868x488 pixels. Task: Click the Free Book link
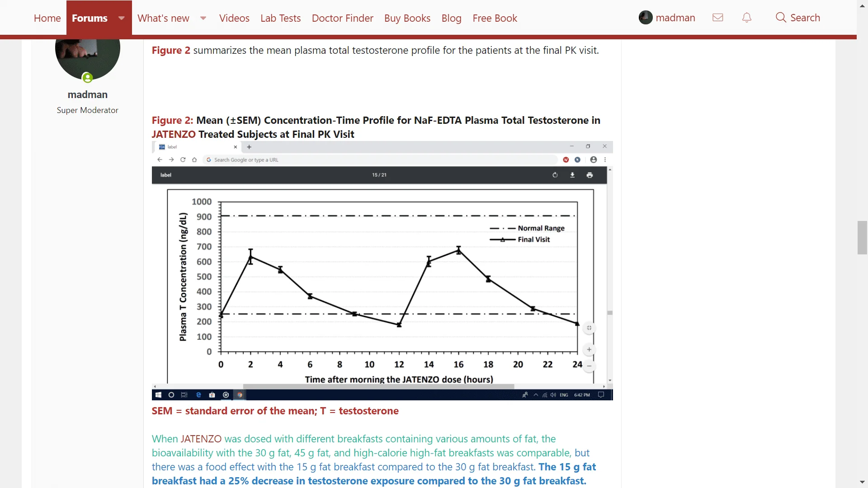tap(495, 18)
